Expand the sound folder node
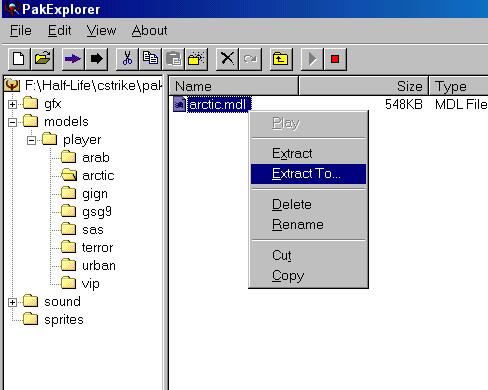488x390 pixels. click(12, 302)
